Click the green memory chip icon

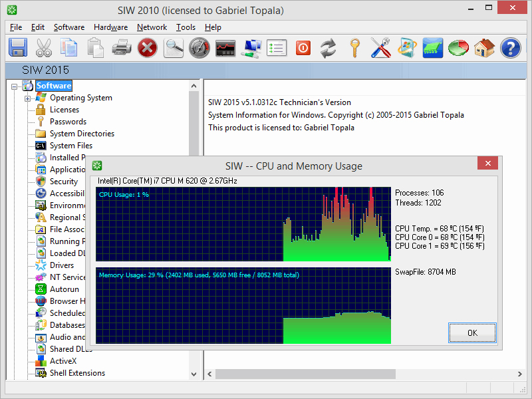pyautogui.click(x=433, y=48)
